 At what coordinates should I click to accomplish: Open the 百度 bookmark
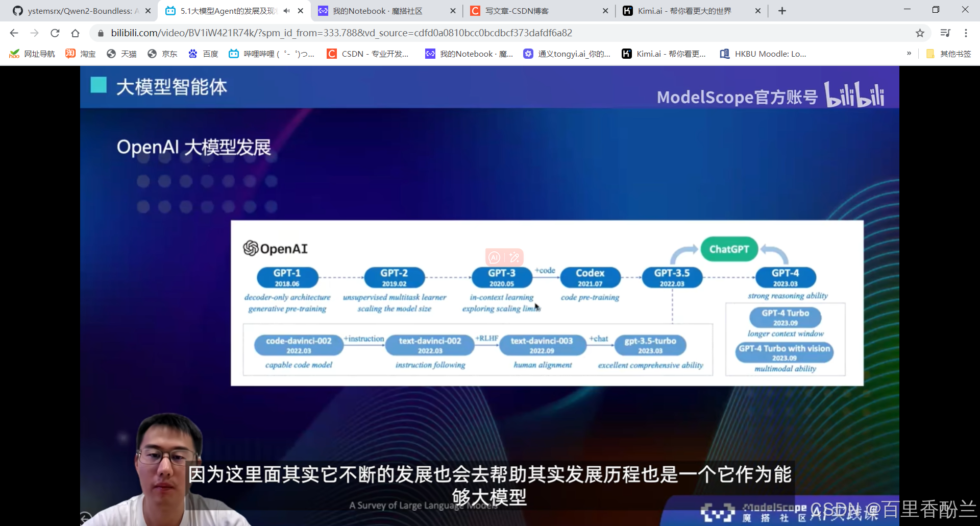[203, 54]
